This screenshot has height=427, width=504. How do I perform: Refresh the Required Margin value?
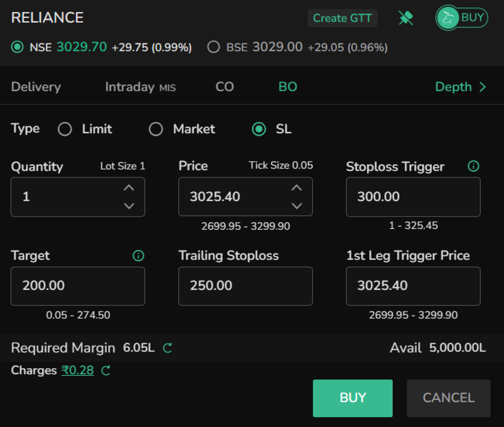coord(167,348)
